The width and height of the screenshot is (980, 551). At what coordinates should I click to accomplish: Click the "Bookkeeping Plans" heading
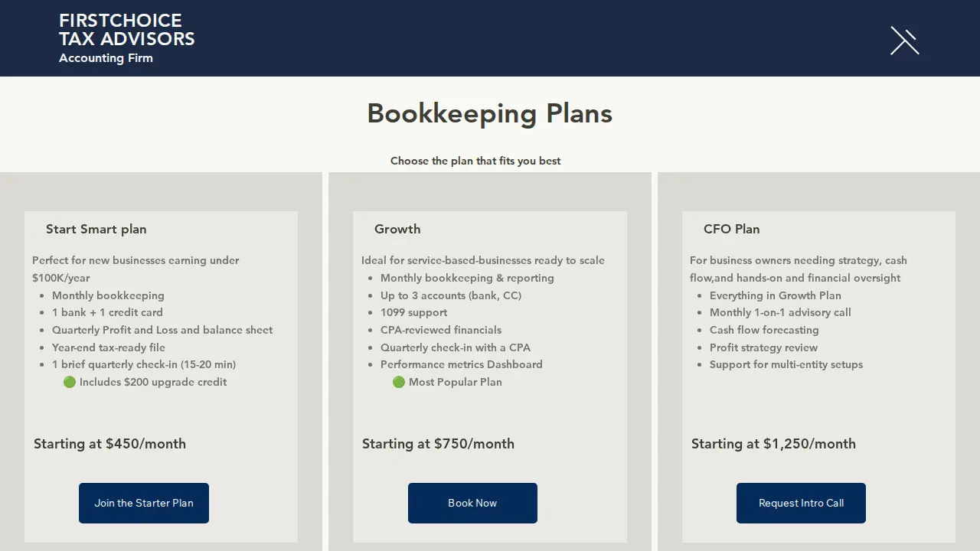pos(490,113)
